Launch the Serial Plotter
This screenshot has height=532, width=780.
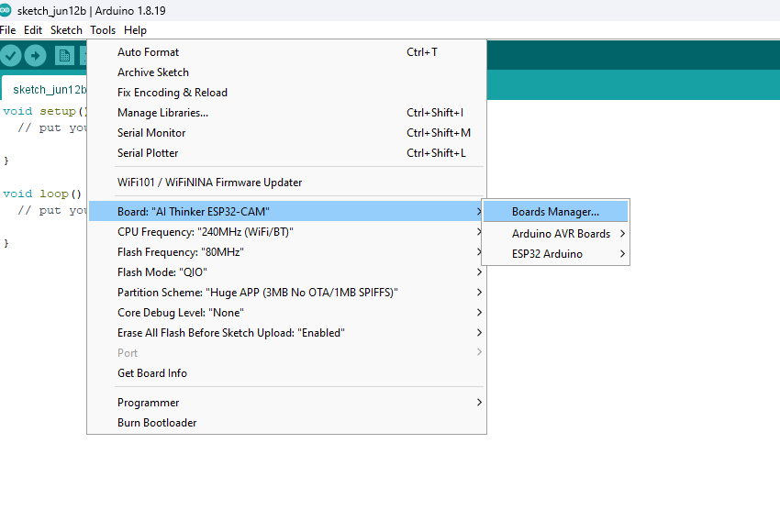pos(286,153)
